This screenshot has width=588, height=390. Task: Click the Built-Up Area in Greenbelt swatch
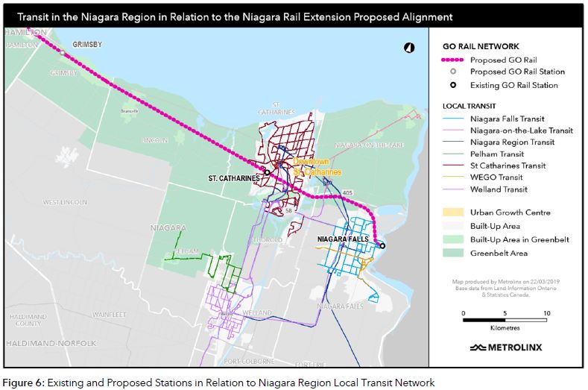click(x=453, y=239)
